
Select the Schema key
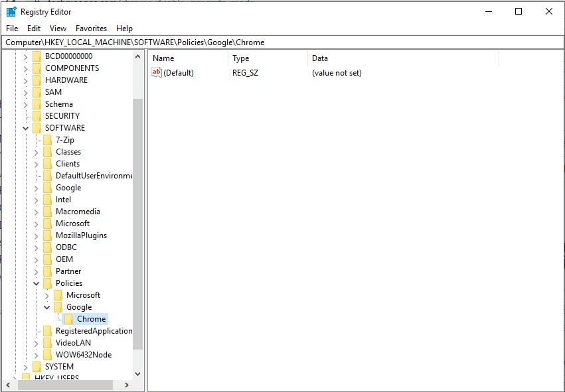pos(59,104)
